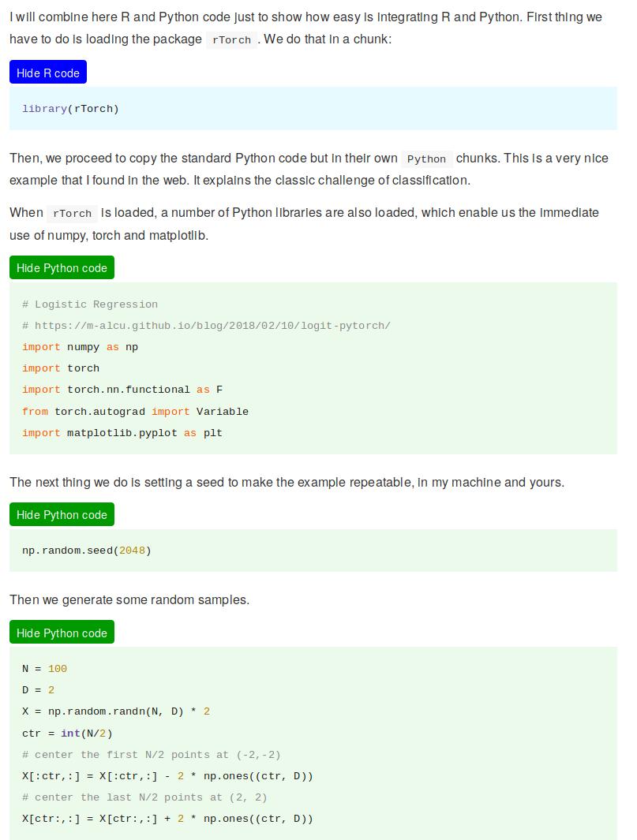637x840 pixels.
Task: Click rTorch in the 'When rTorch is loaded' sentence
Action: coord(73,214)
